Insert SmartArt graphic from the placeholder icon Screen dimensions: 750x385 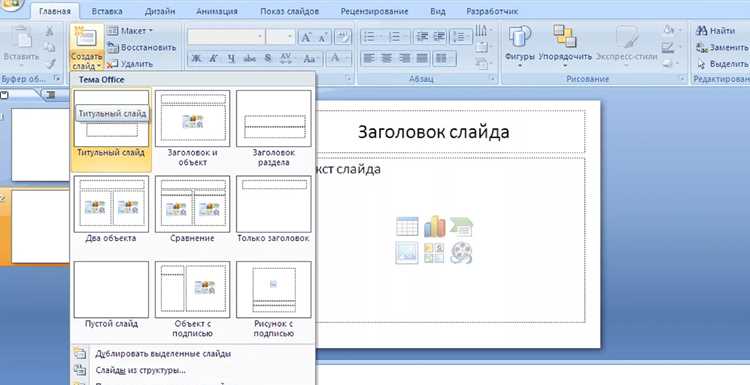point(462,226)
